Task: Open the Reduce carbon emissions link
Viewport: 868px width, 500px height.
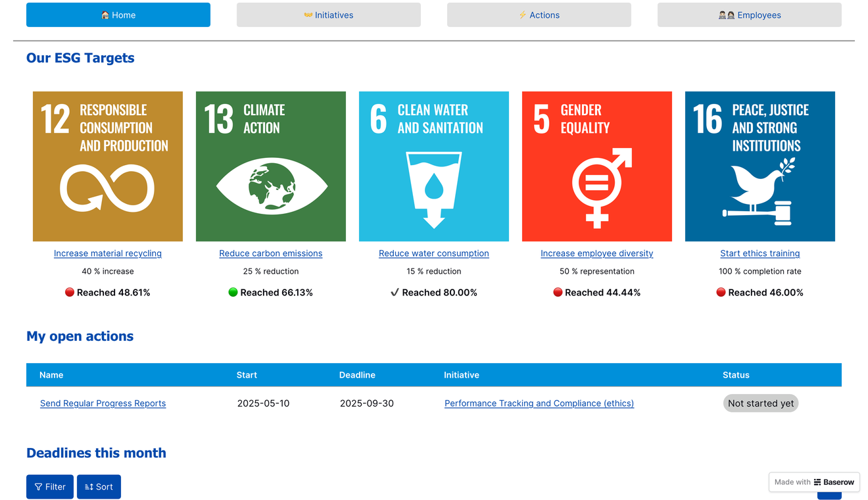Action: coord(271,253)
